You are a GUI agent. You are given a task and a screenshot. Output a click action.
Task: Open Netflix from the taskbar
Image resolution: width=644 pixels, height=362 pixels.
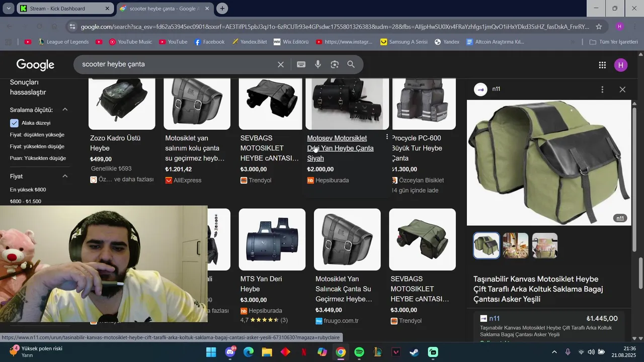(x=304, y=352)
